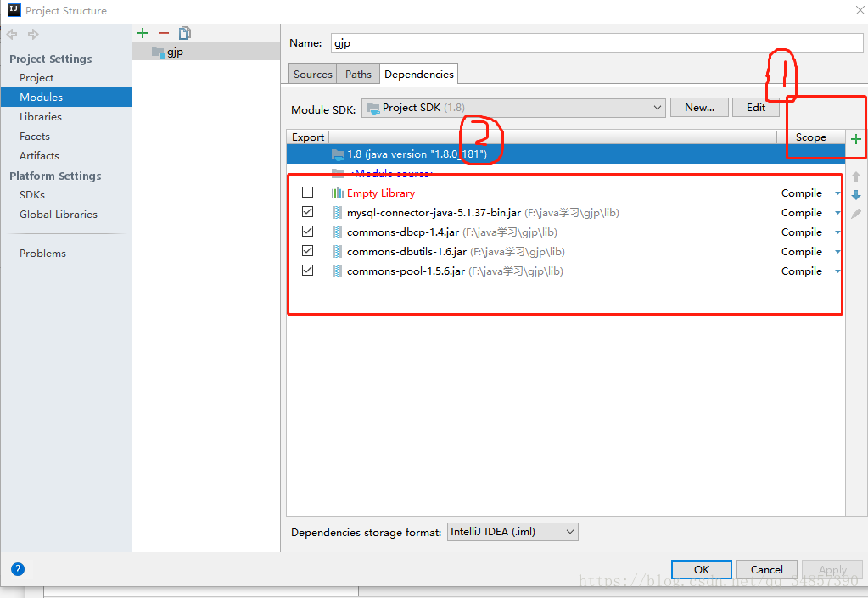
Task: Open the Module SDK dropdown
Action: tap(513, 108)
